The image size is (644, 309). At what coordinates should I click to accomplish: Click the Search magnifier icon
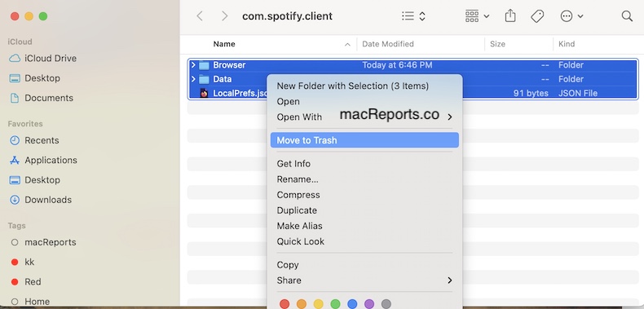coord(627,16)
